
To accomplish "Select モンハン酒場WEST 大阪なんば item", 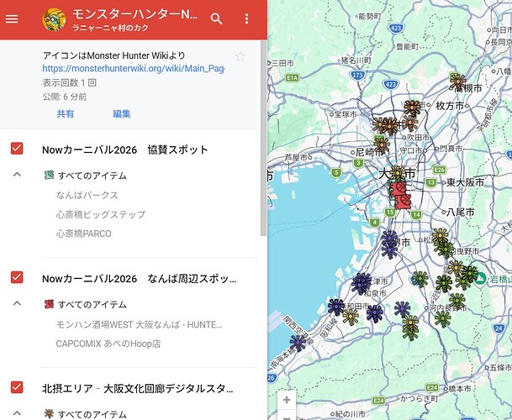I will (x=139, y=325).
